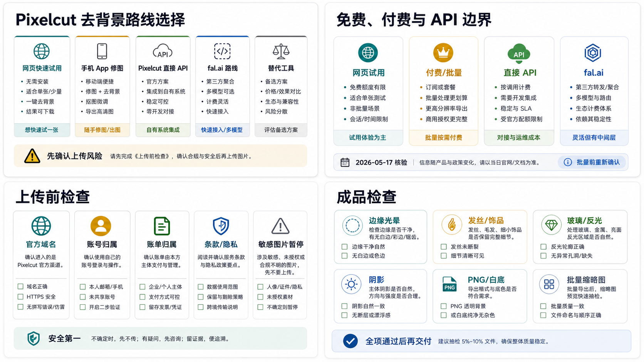Click the 评估备选方案 footer
This screenshot has width=644, height=362.
281,130
